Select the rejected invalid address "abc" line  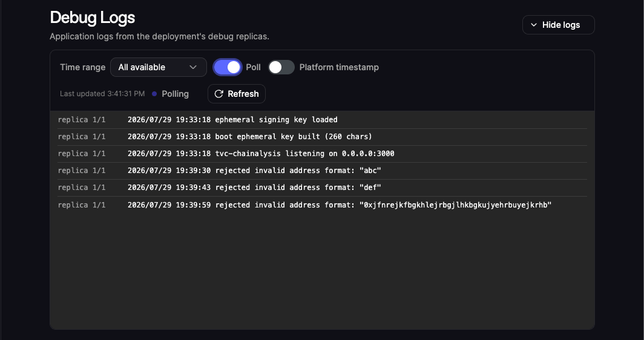(322, 171)
